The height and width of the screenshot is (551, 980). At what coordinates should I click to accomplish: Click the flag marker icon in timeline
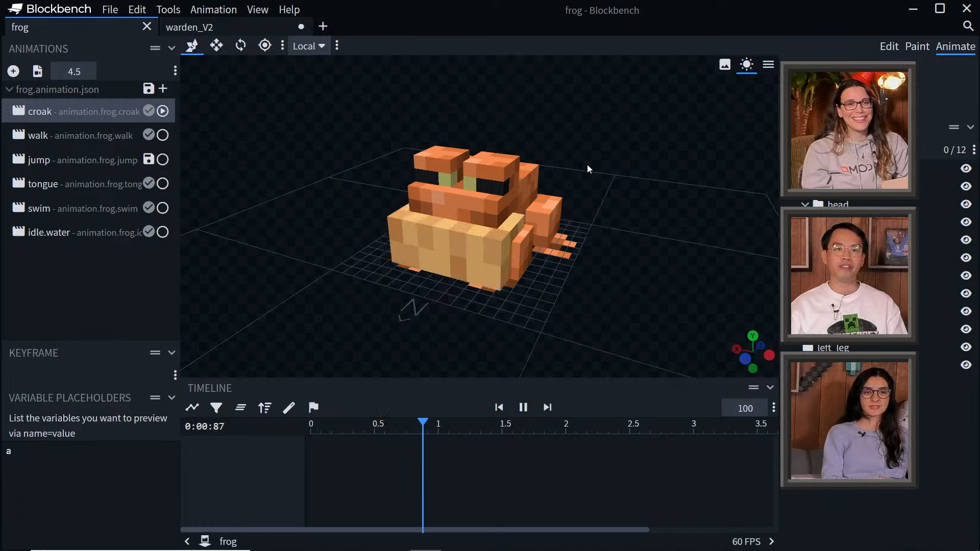[x=313, y=408]
